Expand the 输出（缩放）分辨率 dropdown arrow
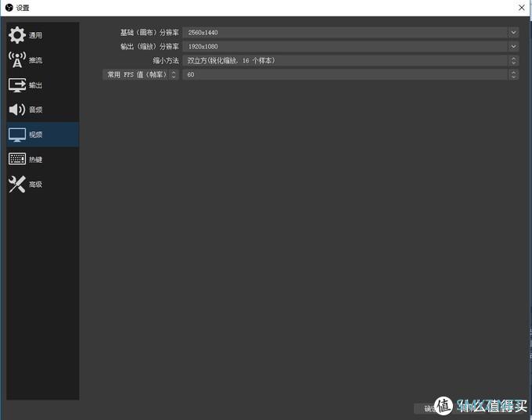This screenshot has width=532, height=420. pos(513,46)
